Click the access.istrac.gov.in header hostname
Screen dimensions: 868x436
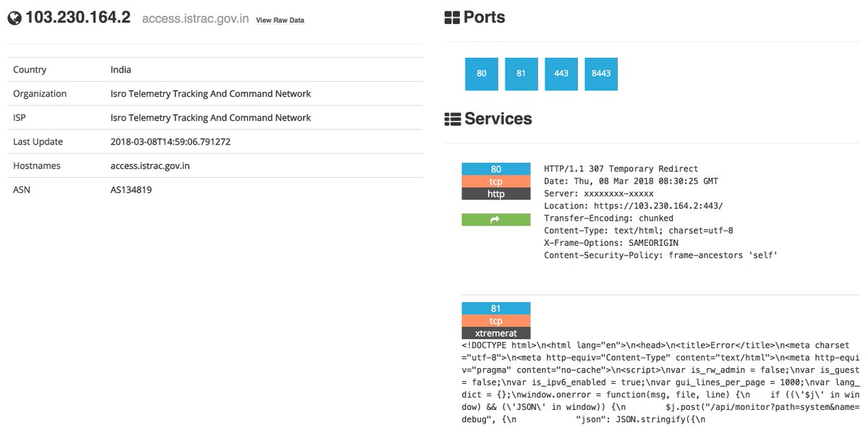click(x=195, y=20)
